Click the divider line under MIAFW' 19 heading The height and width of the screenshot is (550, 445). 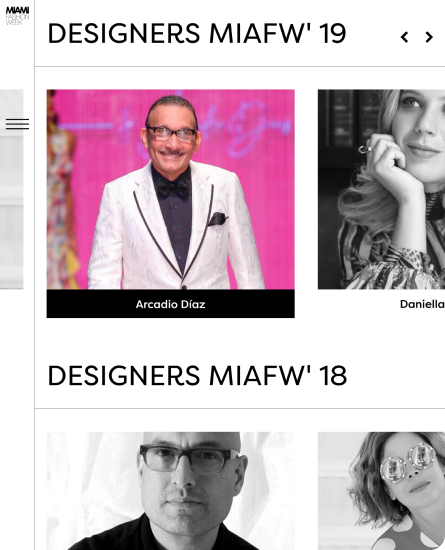click(x=240, y=66)
